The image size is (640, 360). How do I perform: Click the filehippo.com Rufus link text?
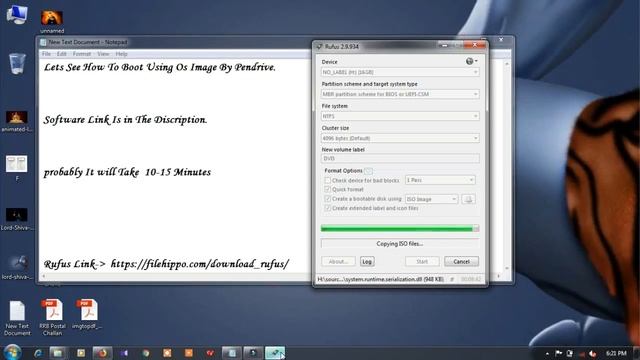pos(200,264)
